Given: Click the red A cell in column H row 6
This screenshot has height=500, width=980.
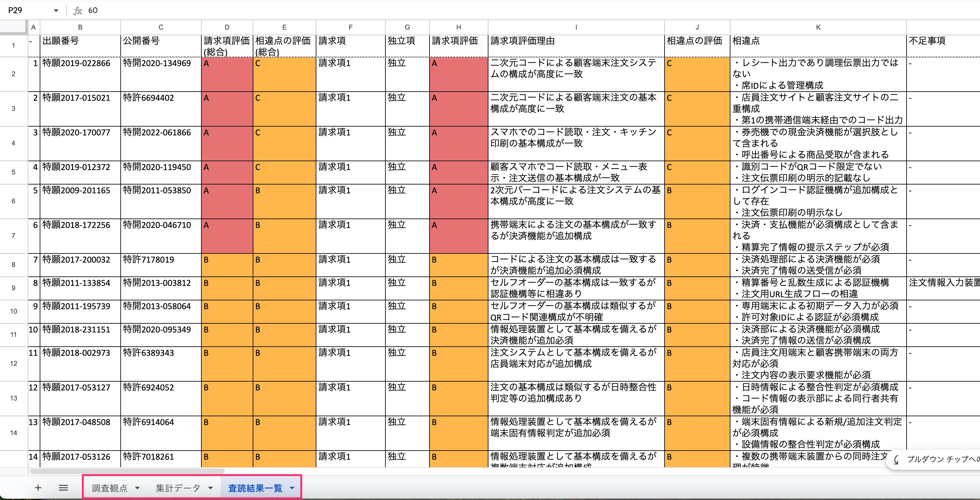Looking at the screenshot, I should [x=458, y=201].
